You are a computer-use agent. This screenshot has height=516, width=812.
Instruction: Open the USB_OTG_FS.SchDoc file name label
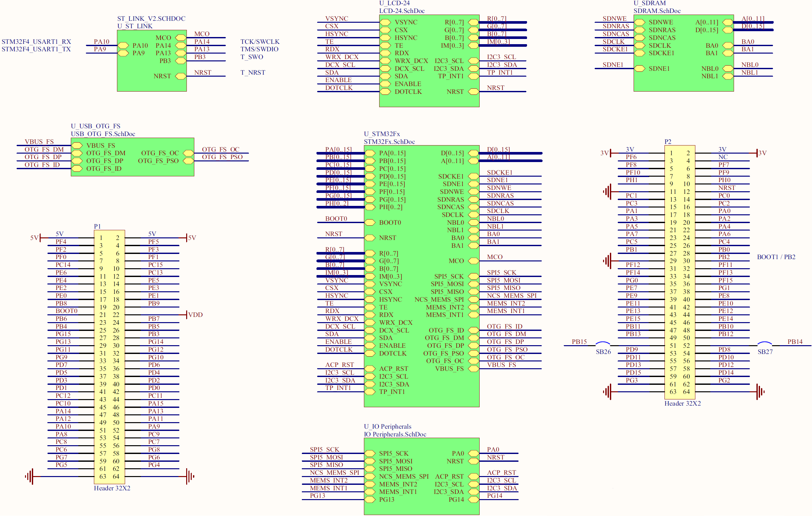coord(103,134)
